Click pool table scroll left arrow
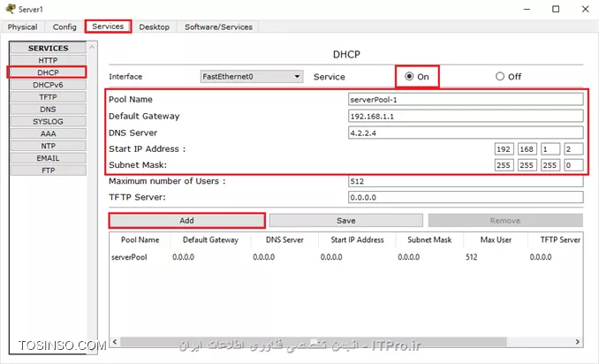 115,341
